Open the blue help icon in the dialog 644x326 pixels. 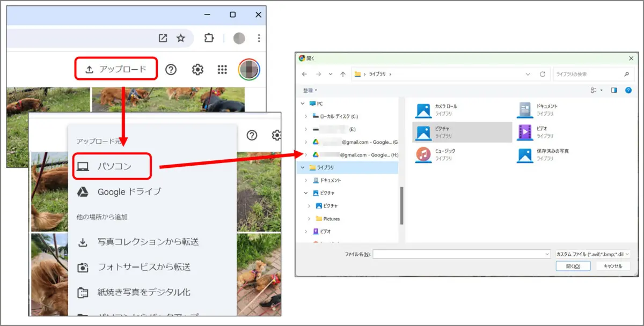click(x=628, y=90)
